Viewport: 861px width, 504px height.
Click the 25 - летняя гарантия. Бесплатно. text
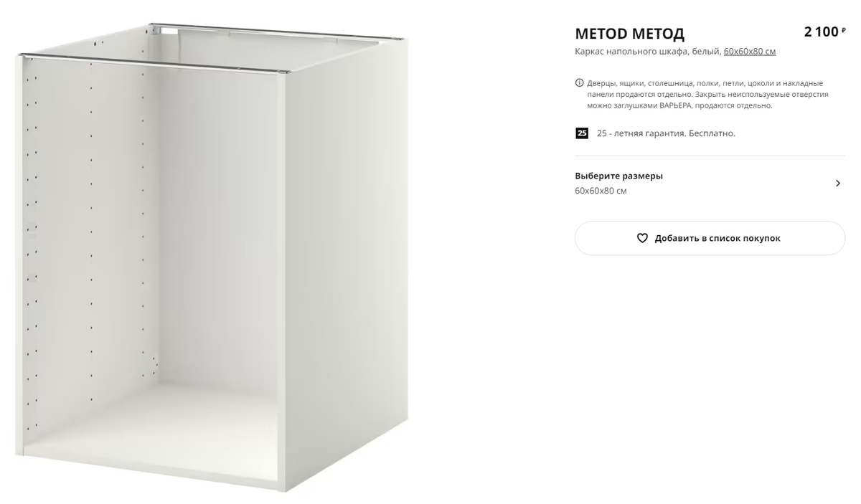tap(666, 133)
